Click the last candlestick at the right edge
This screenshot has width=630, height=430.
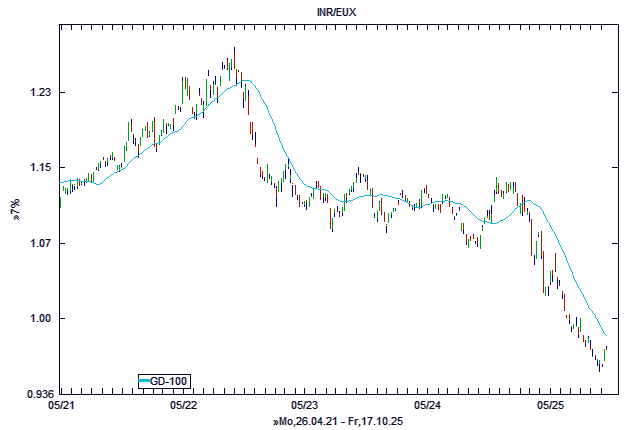[x=606, y=352]
